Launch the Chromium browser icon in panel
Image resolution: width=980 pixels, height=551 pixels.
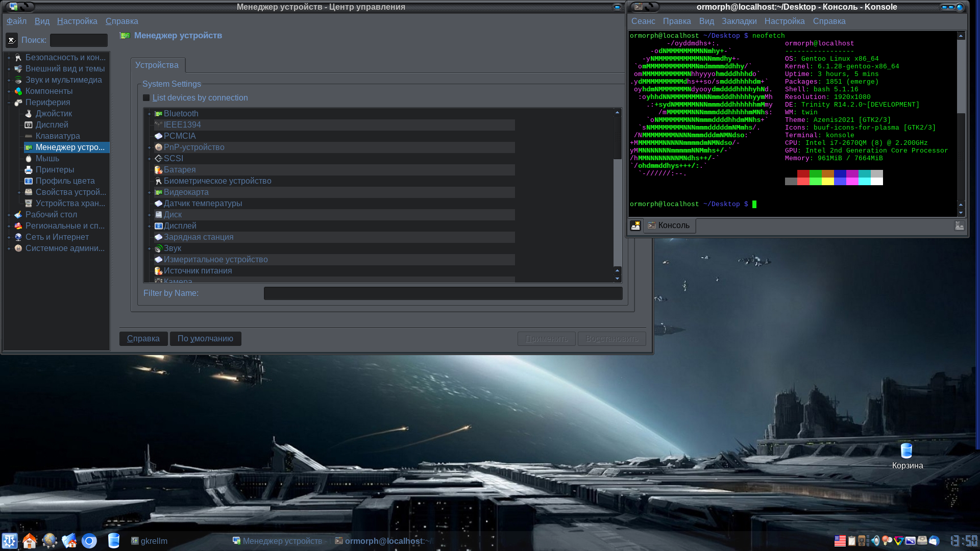click(89, 541)
